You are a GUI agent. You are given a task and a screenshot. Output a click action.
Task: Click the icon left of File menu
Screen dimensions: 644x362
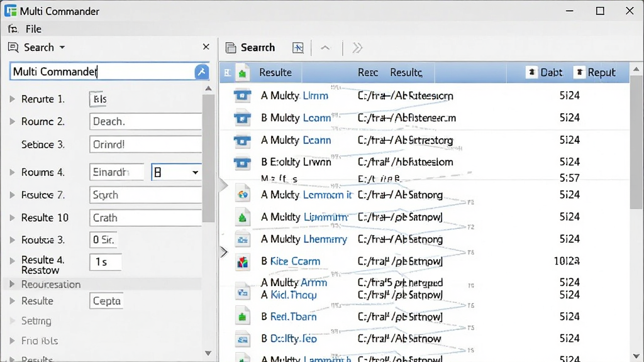coord(13,29)
